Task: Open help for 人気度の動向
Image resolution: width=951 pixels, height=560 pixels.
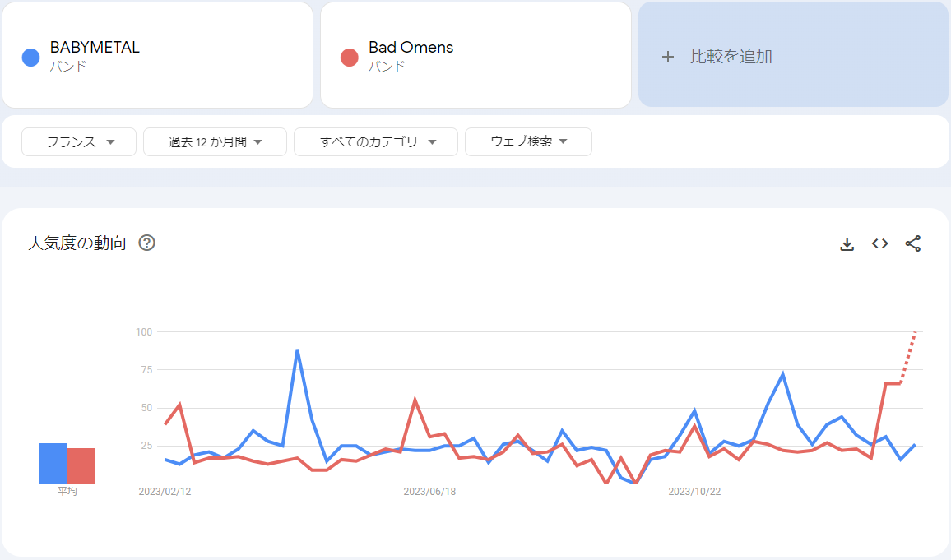Action: pos(146,243)
